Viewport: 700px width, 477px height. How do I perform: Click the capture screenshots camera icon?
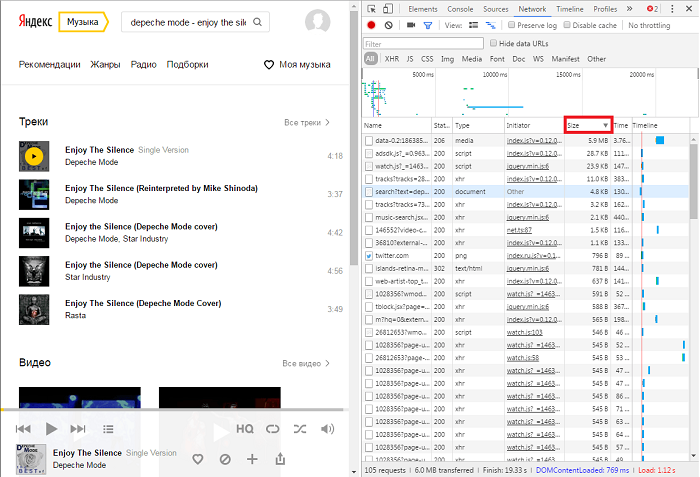tap(410, 25)
